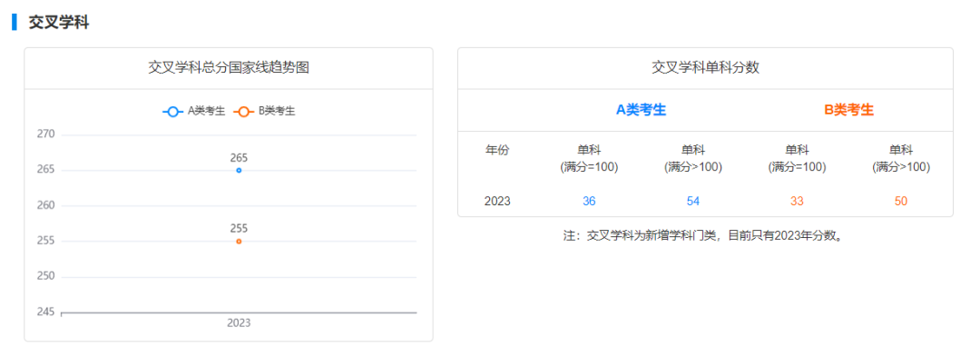Click the 交叉学科单科分数 table title

(x=705, y=67)
